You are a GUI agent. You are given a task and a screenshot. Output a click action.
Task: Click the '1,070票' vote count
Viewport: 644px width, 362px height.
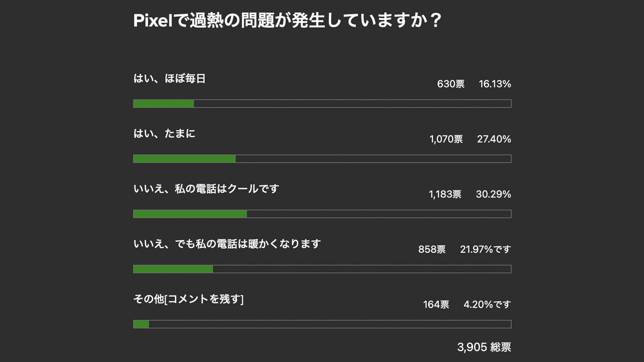pyautogui.click(x=446, y=139)
